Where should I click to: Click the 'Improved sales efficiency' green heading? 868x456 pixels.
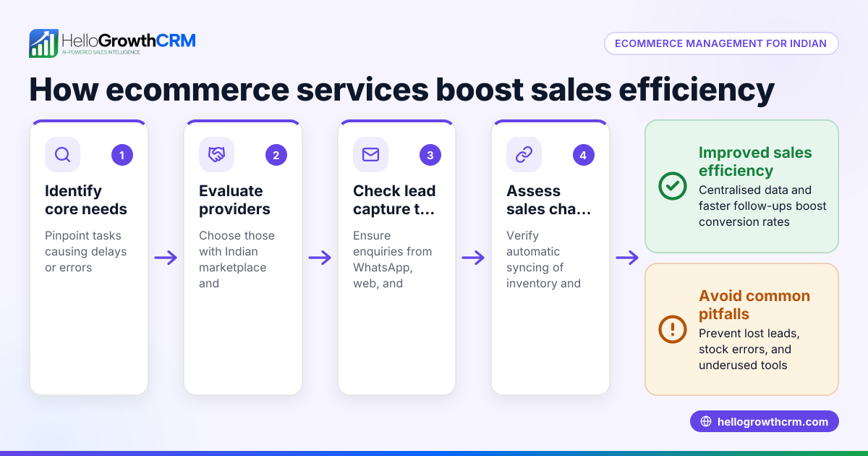click(x=755, y=161)
